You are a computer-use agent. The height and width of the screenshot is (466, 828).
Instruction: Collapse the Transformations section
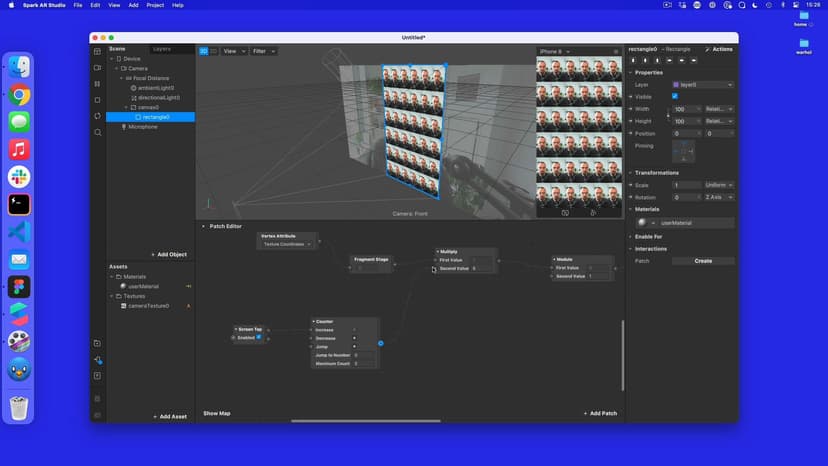pos(631,173)
